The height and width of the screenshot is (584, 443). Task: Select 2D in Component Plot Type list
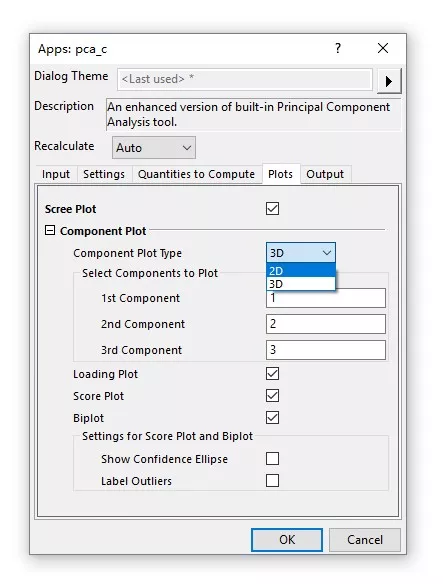click(x=301, y=270)
